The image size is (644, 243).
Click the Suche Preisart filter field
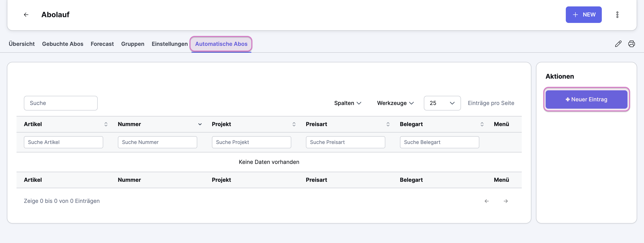[345, 142]
